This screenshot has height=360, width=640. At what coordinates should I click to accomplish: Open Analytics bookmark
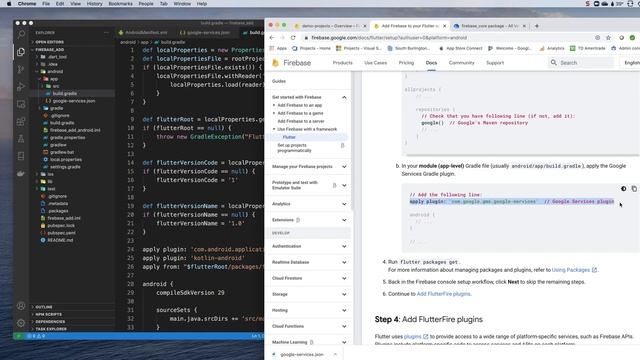pyautogui.click(x=551, y=48)
